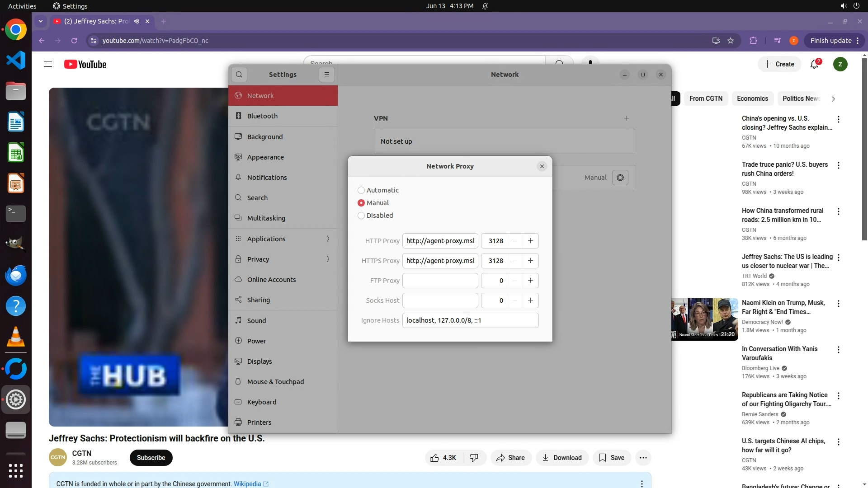Open YouTube notifications bell
This screenshot has height=488, width=868.
point(814,64)
